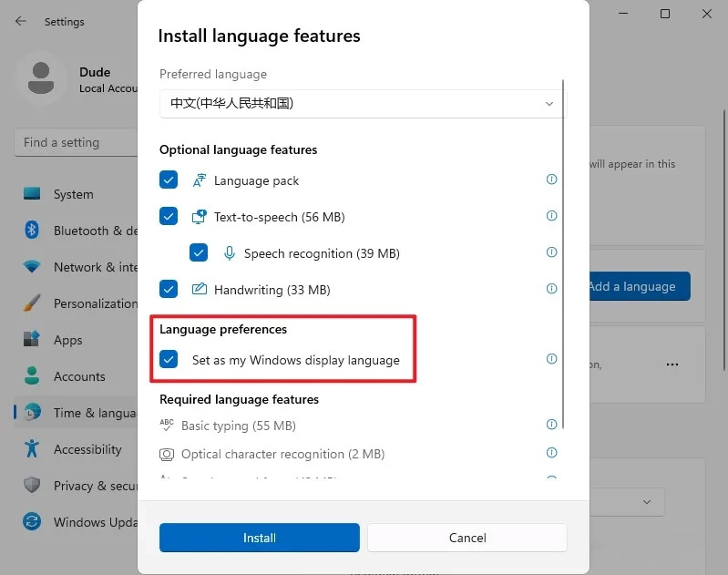728x575 pixels.
Task: Click the Apps sidebar item label
Action: tap(67, 340)
